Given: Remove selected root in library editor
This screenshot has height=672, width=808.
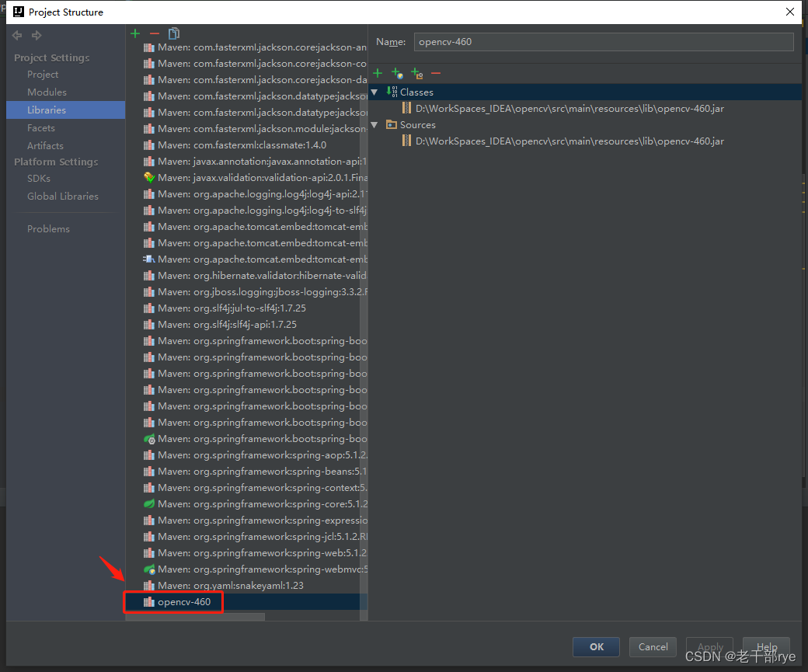Looking at the screenshot, I should click(436, 73).
